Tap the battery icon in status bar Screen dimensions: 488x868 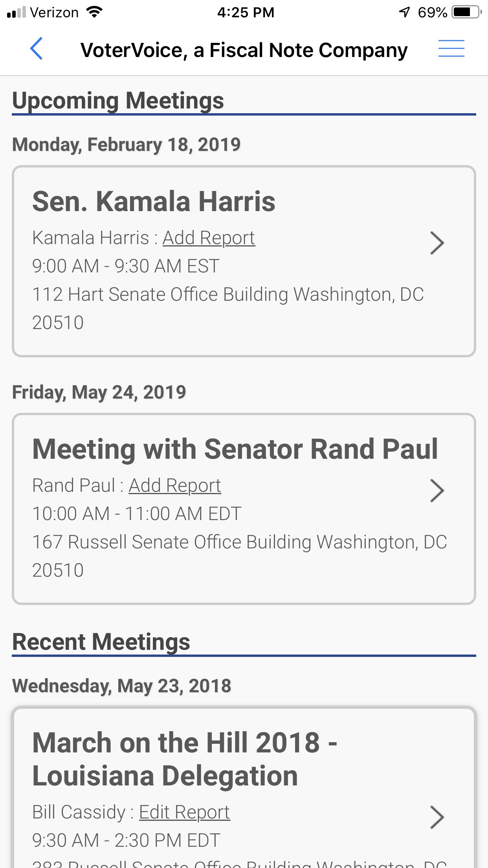[466, 12]
